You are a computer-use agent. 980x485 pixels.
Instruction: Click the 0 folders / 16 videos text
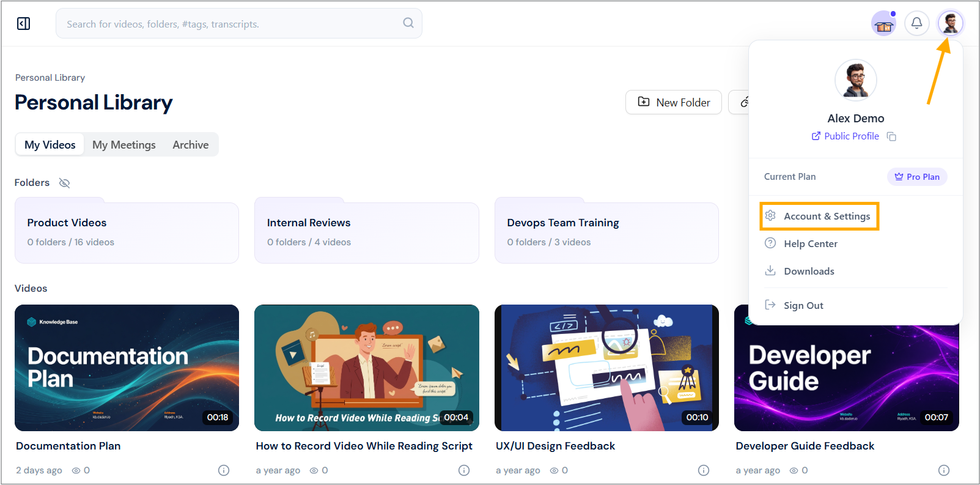point(71,242)
